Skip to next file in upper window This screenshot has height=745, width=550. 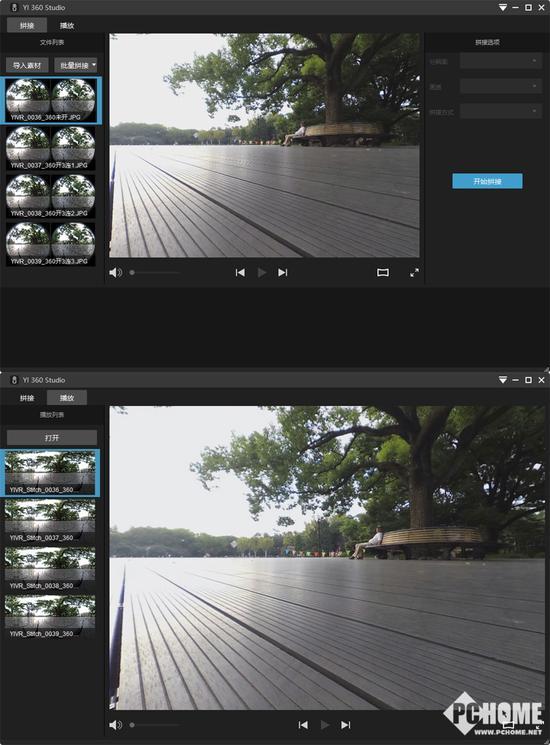pyautogui.click(x=283, y=272)
